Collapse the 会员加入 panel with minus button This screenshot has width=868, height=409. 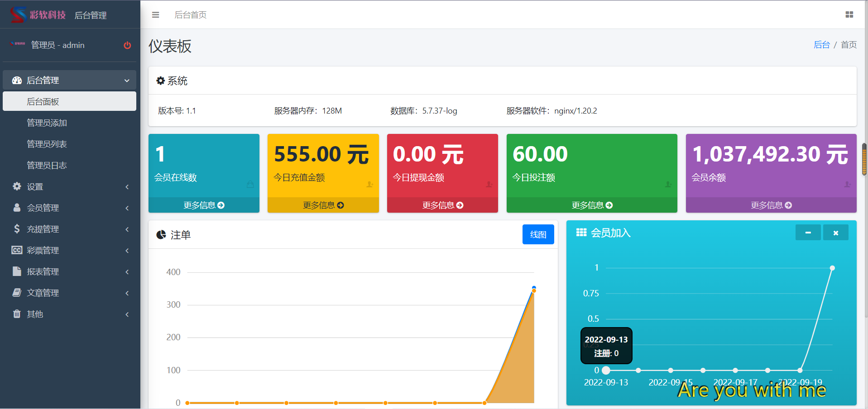(808, 233)
